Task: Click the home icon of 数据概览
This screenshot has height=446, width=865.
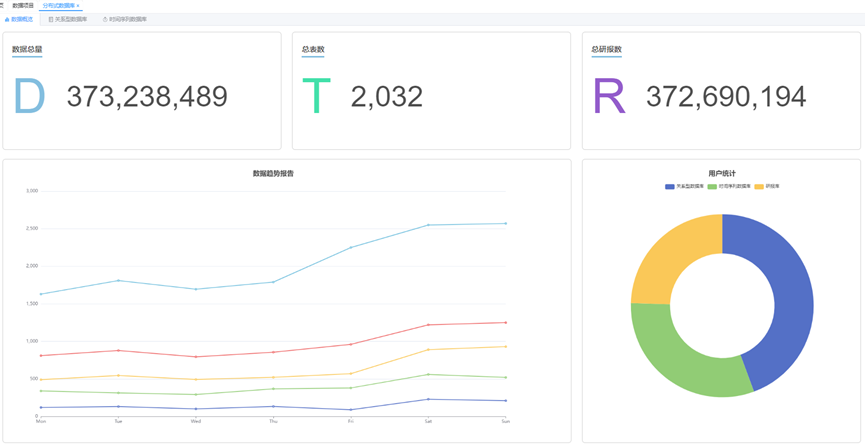Action: click(7, 19)
